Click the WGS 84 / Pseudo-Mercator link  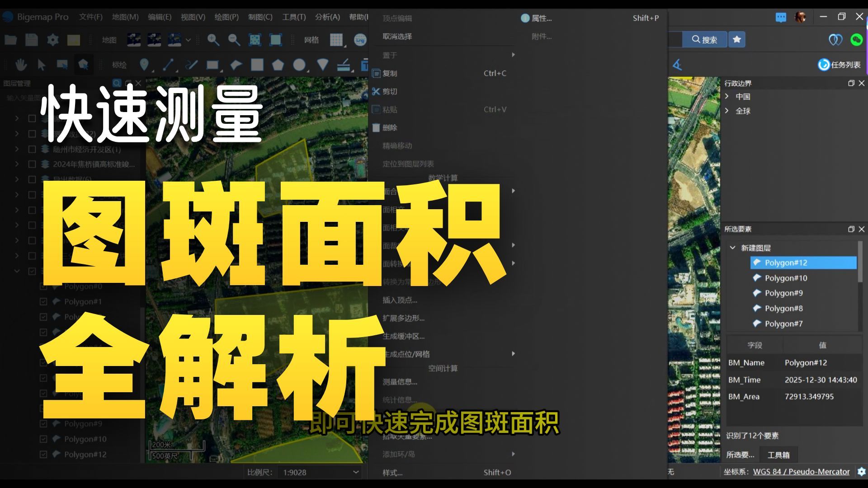801,472
